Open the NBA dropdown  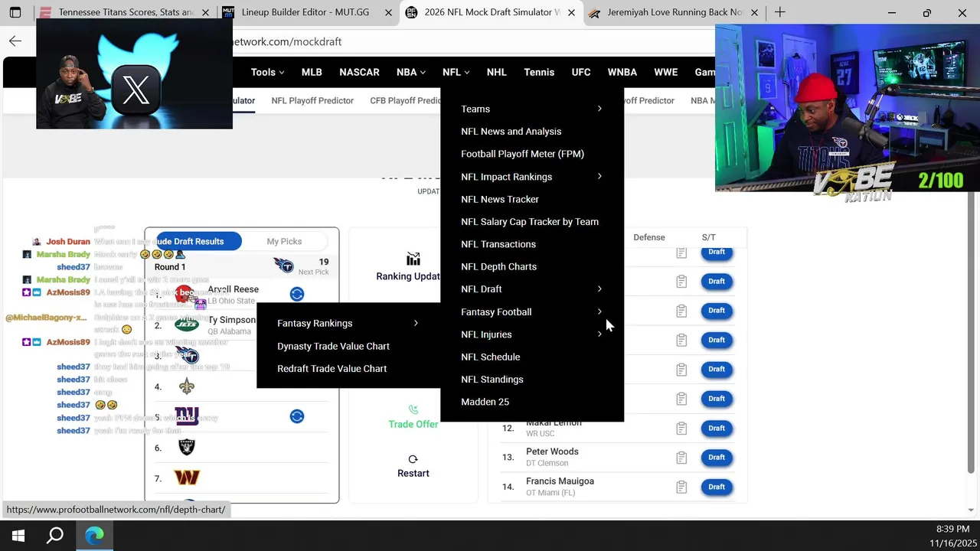tap(410, 72)
